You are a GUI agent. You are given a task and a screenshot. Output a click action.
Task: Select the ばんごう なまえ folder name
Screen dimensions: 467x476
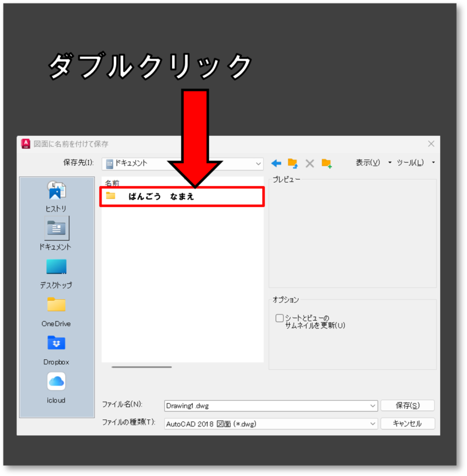tap(161, 197)
